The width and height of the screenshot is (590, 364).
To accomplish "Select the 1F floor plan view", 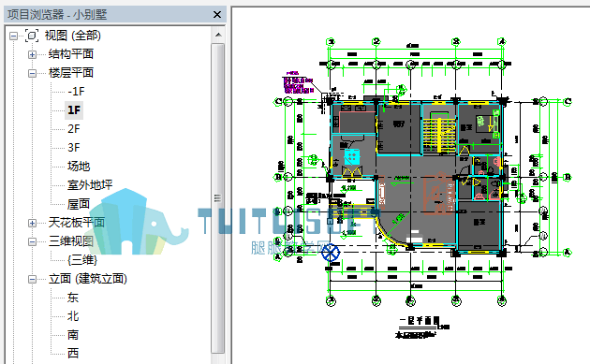I will coord(74,109).
